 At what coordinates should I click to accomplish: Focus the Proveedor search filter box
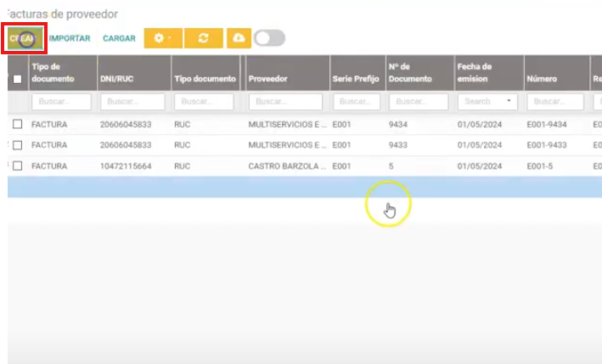pos(285,102)
